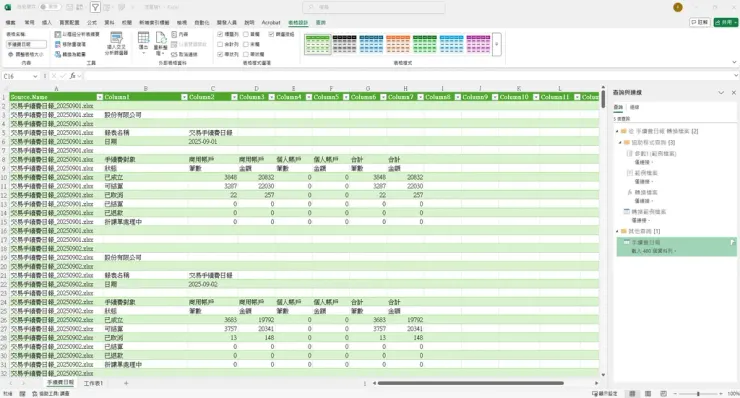
Task: Switch to the 工作表1 sheet tab
Action: [x=93, y=383]
